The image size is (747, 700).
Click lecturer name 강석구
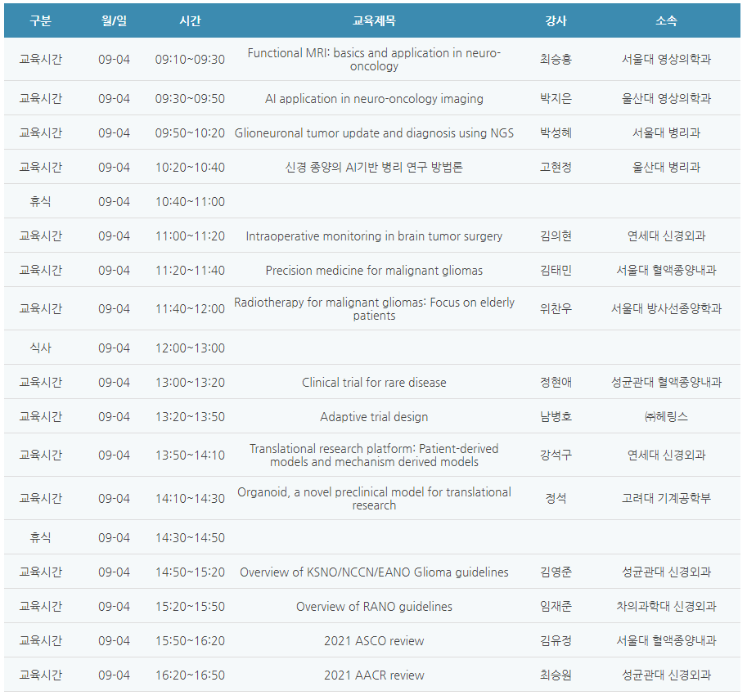pyautogui.click(x=556, y=455)
